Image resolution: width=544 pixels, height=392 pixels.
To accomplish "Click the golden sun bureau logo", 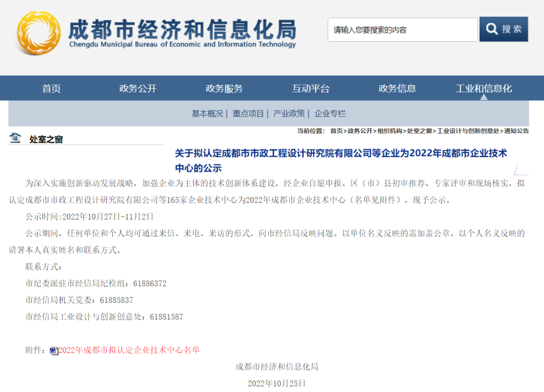I will [39, 33].
